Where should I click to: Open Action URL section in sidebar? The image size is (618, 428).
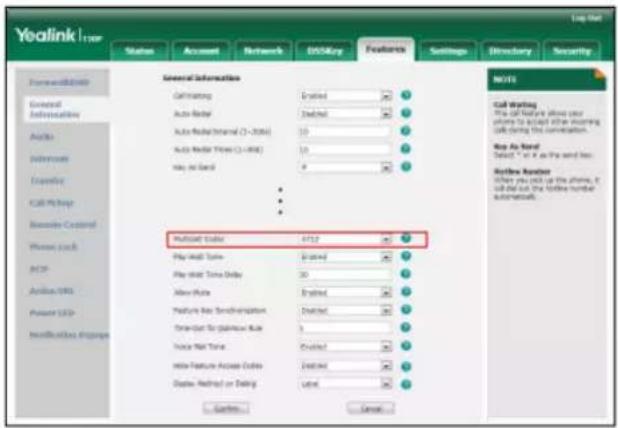52,291
